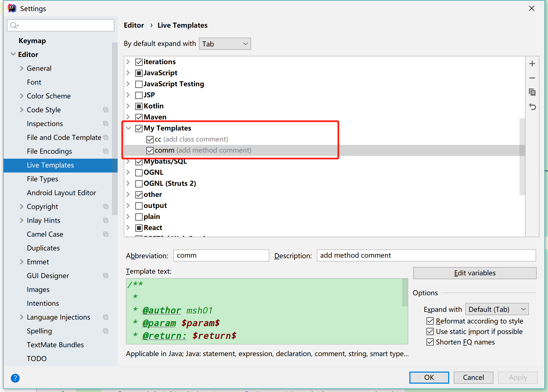The image size is (548, 392).
Task: Click the Duplicate template icon
Action: (532, 92)
